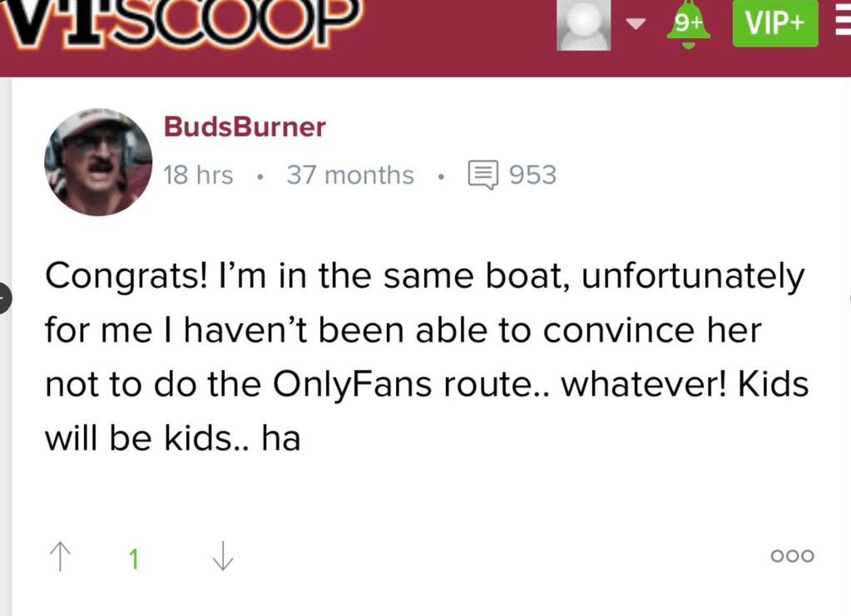The width and height of the screenshot is (851, 616).
Task: Open the three-circle more options menu
Action: pyautogui.click(x=792, y=556)
